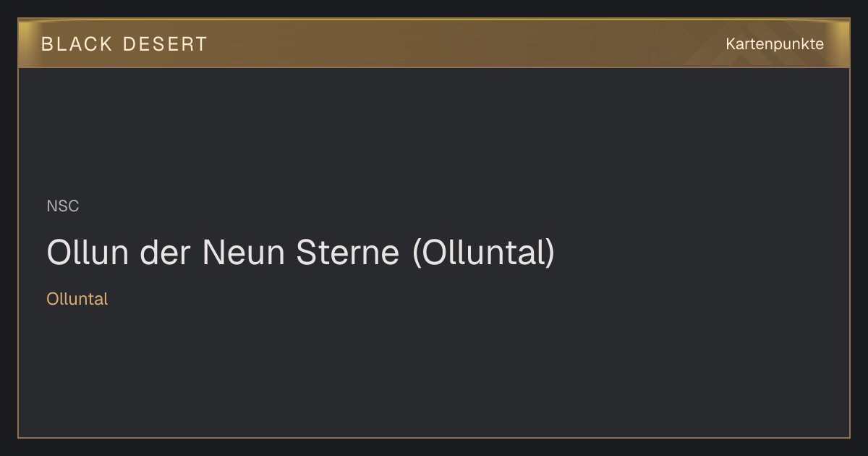868x456 pixels.
Task: Click the parenthetical (Olluntal) in the title
Action: (x=483, y=252)
